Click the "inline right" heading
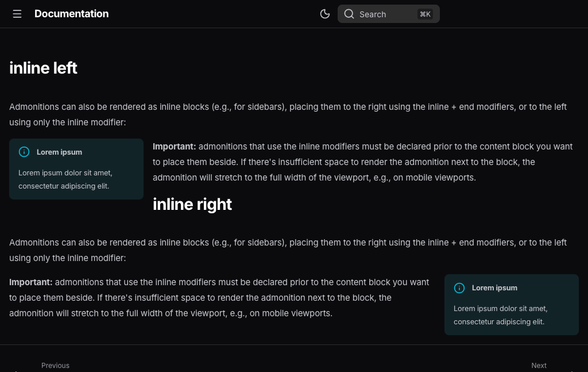This screenshot has width=588, height=372. pyautogui.click(x=192, y=204)
